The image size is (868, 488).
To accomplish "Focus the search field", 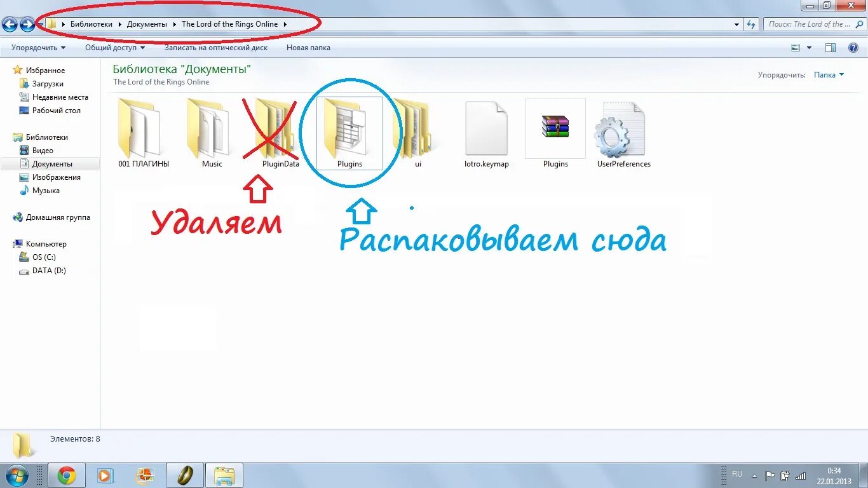I will 813,24.
